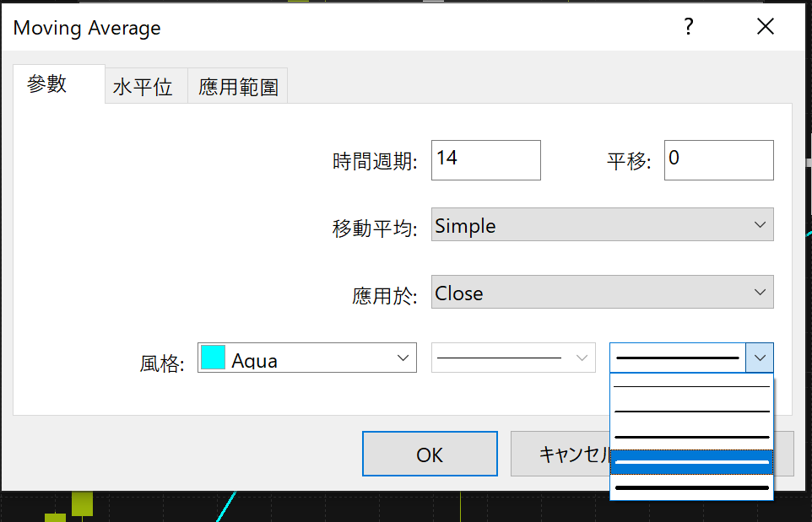
Task: Click the 平移 input field
Action: [x=719, y=160]
